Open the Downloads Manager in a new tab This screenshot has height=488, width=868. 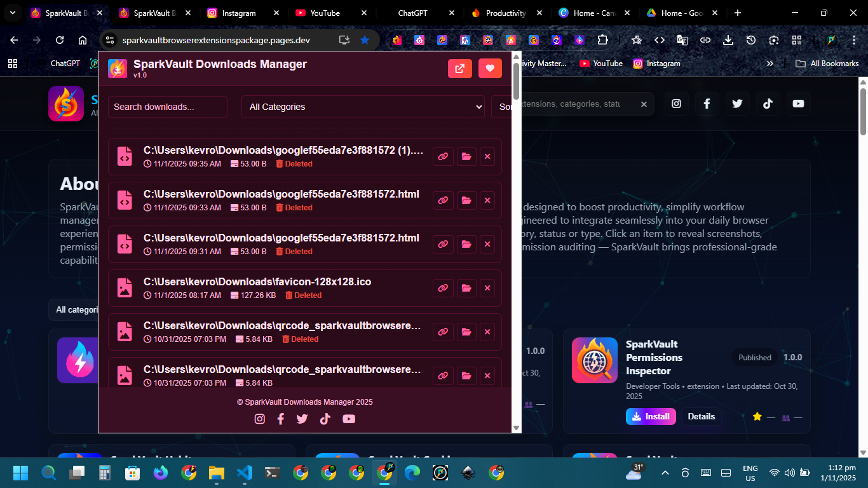click(x=459, y=69)
